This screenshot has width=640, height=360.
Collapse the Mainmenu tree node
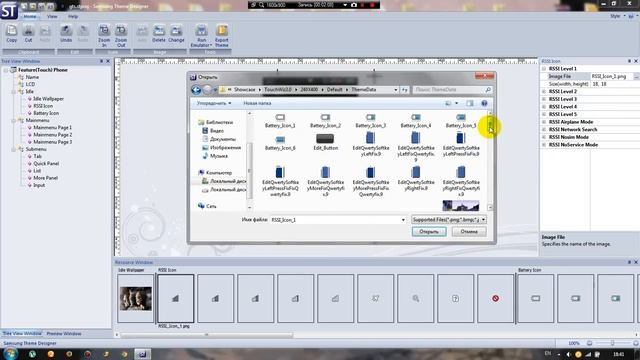coord(13,120)
